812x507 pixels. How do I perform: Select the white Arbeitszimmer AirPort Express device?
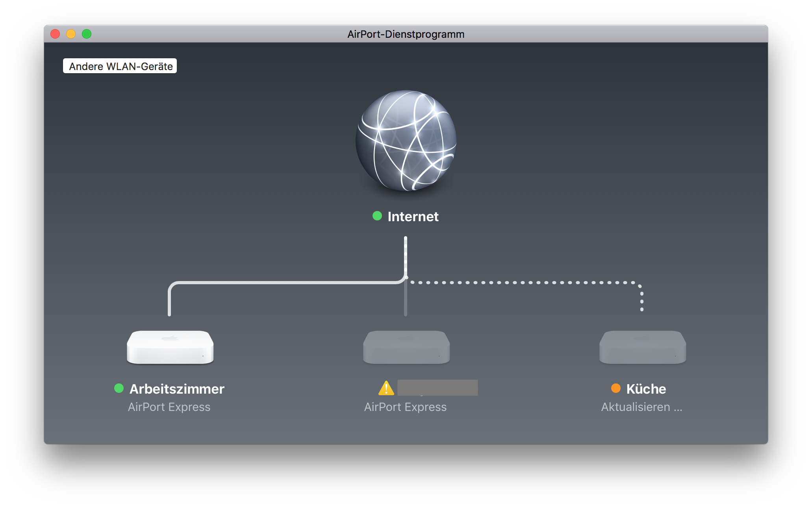170,347
